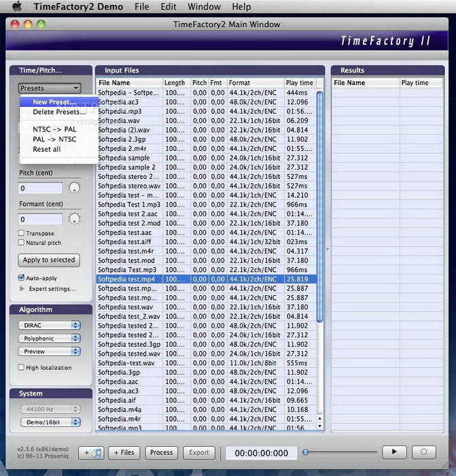Viewport: 456px width, 476px height.
Task: Select Reset all preset entry
Action: [59, 150]
